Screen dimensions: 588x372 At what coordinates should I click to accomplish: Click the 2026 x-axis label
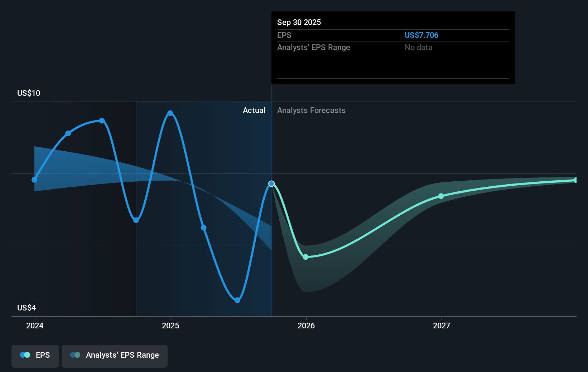click(x=306, y=325)
